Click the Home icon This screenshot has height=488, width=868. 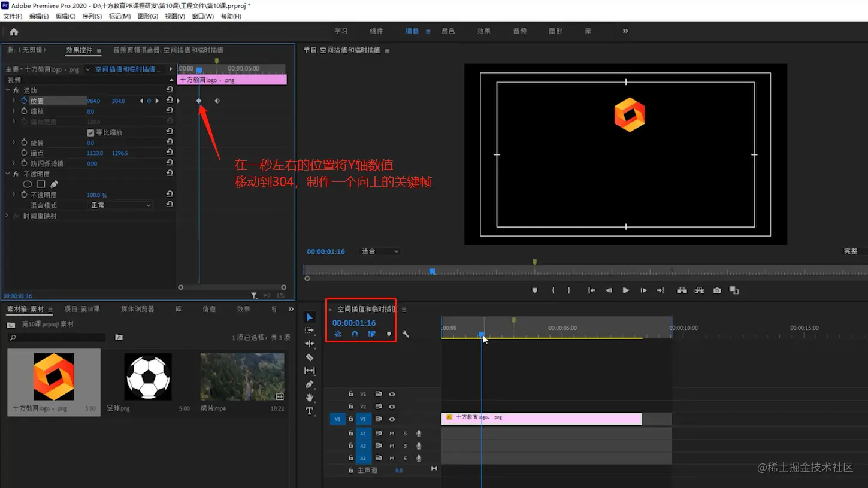(14, 32)
